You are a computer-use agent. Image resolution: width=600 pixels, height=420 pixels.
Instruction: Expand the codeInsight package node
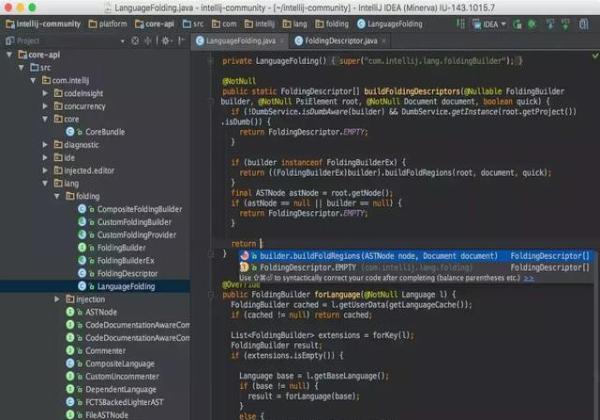coord(46,92)
